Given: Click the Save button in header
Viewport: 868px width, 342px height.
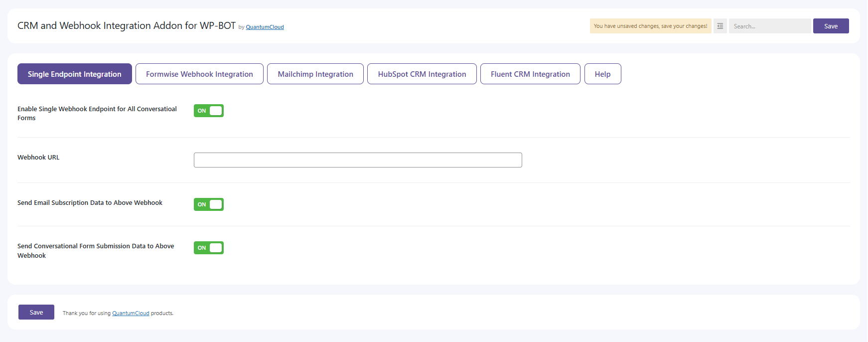Looking at the screenshot, I should pos(831,26).
